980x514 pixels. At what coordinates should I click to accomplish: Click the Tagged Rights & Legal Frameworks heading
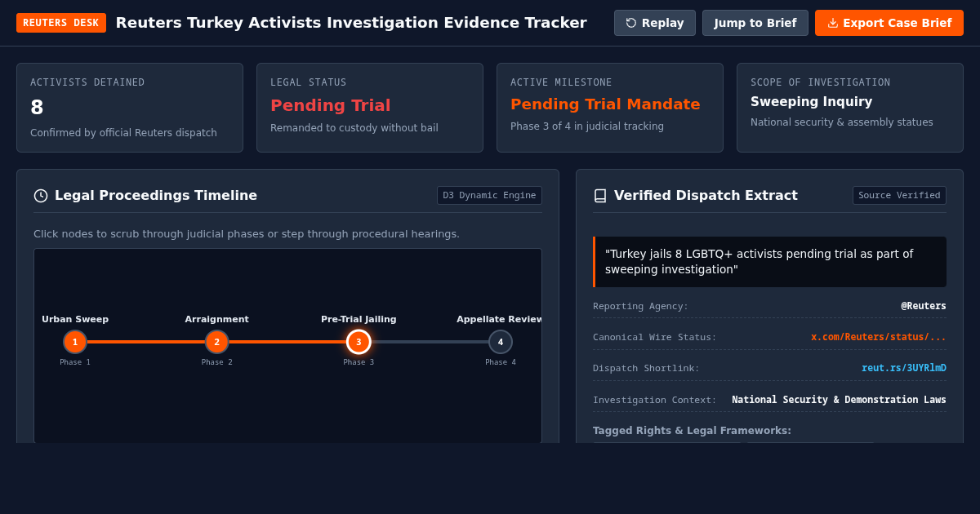692,431
